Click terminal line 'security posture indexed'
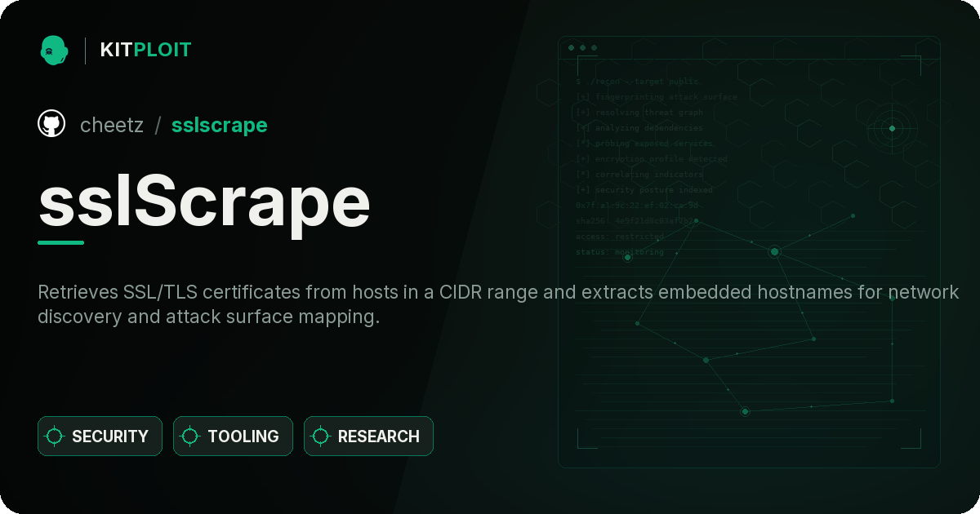Viewport: 980px width, 514px height. [644, 190]
